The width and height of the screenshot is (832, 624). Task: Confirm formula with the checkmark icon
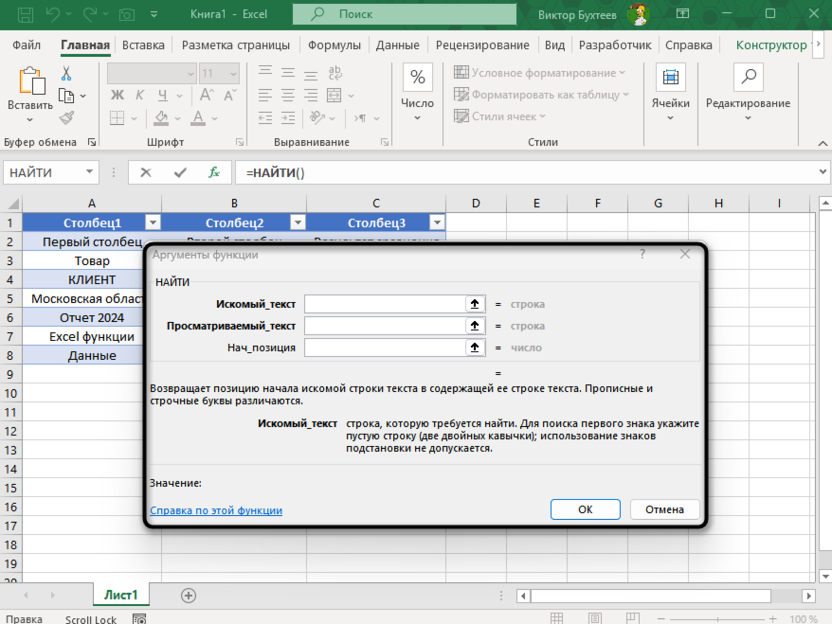tap(180, 172)
